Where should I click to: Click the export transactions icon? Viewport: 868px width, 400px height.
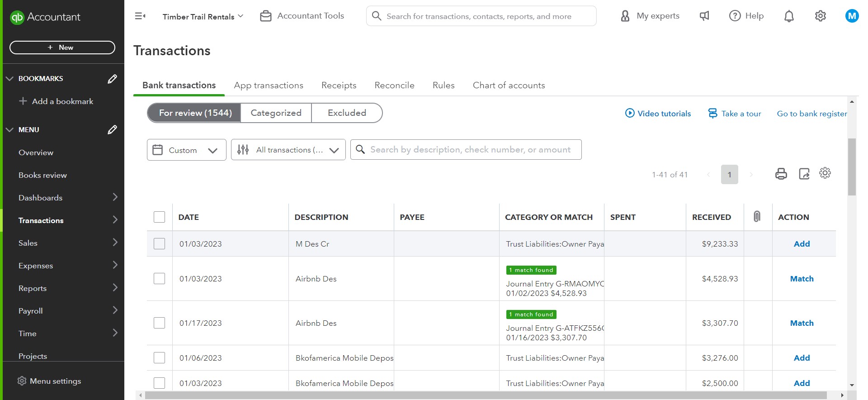point(804,174)
